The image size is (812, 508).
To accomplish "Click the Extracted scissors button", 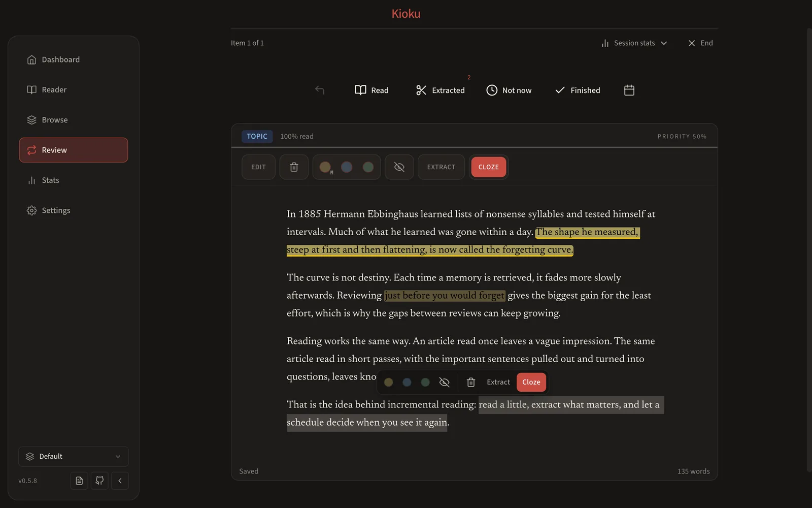I will click(x=441, y=90).
